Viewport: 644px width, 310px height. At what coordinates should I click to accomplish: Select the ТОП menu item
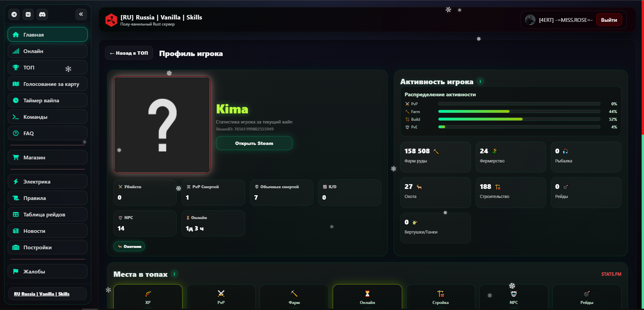[x=48, y=67]
